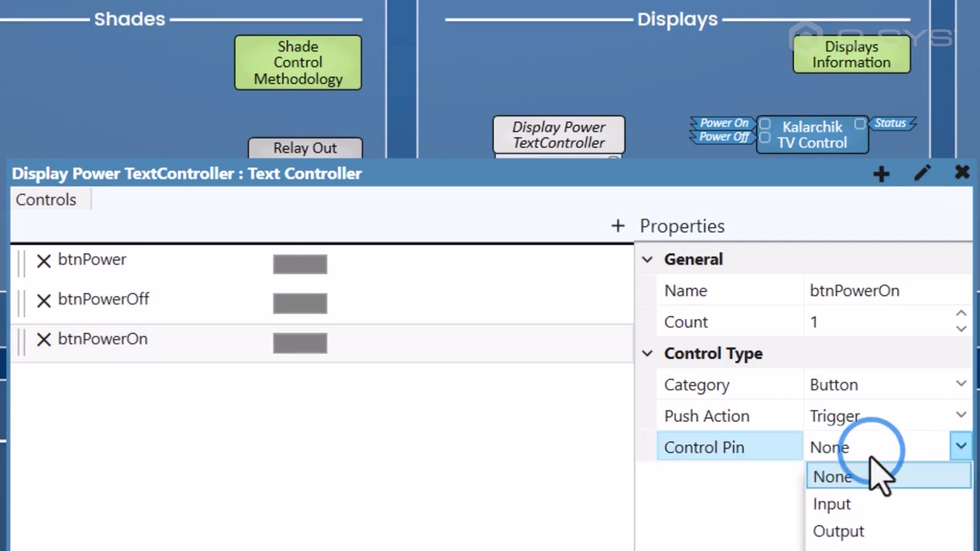Click the plus icon to add a control
This screenshot has width=980, height=551.
(x=617, y=226)
